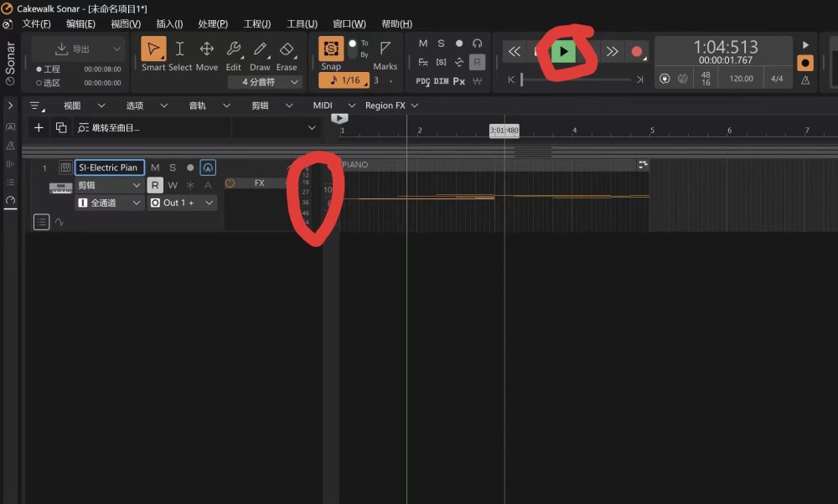Click the red Record button in transport

[637, 52]
